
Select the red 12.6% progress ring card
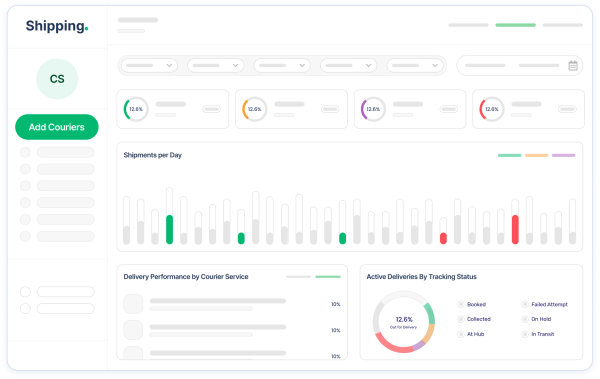pyautogui.click(x=528, y=109)
